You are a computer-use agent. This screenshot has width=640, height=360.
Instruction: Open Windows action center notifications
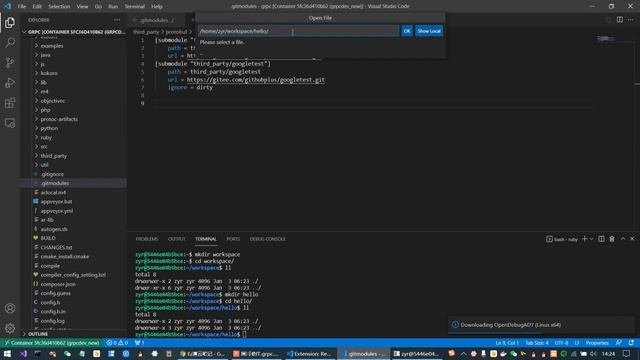click(627, 353)
